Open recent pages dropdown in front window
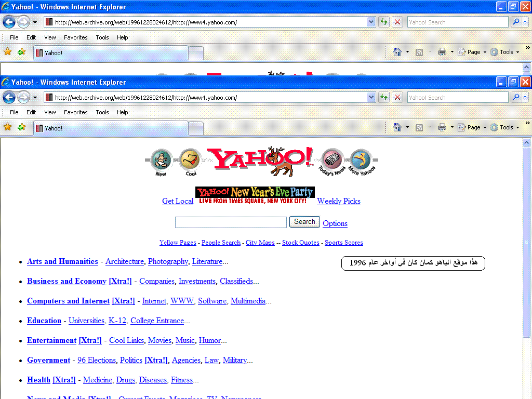This screenshot has height=399, width=532. click(x=35, y=98)
